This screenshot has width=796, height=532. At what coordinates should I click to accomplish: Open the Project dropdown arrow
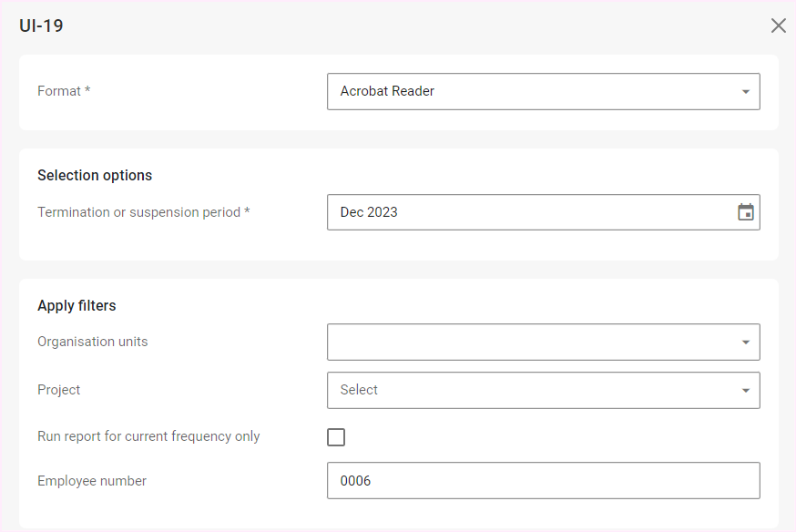tap(745, 391)
